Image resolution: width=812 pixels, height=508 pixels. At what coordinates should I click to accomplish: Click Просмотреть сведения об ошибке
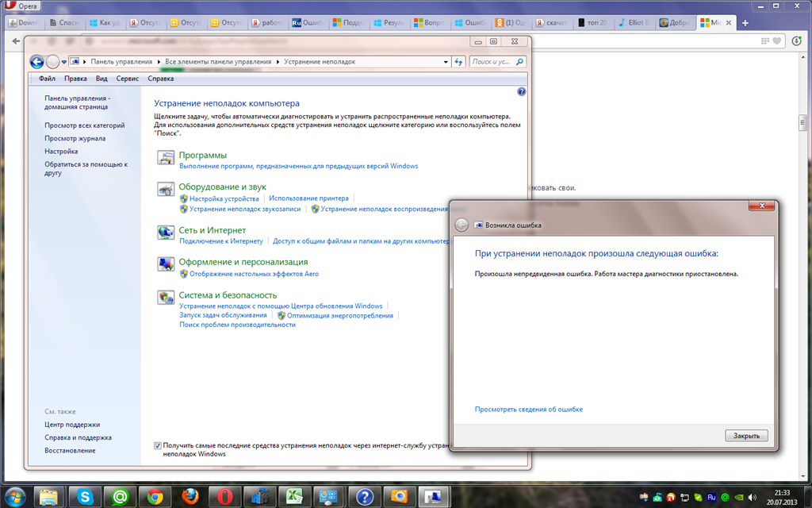click(529, 410)
